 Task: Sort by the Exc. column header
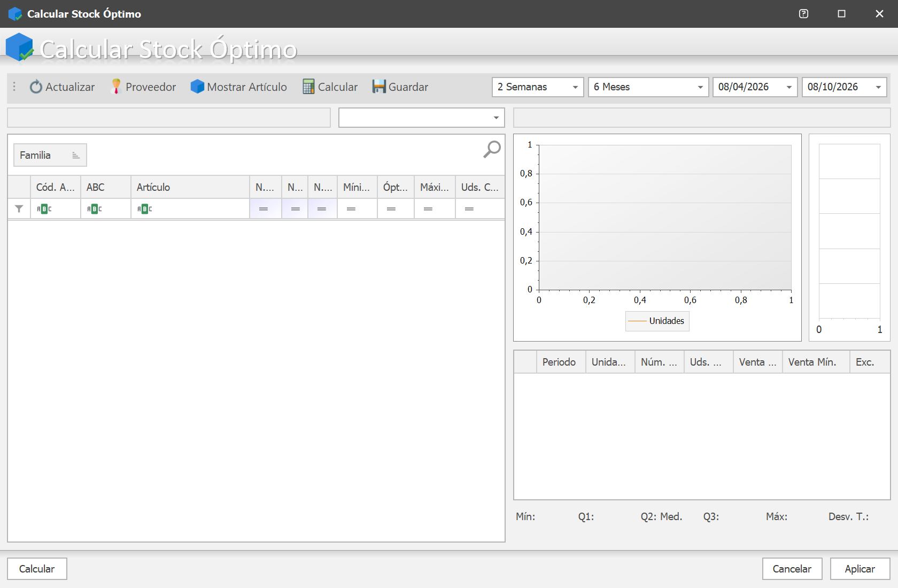(x=870, y=362)
